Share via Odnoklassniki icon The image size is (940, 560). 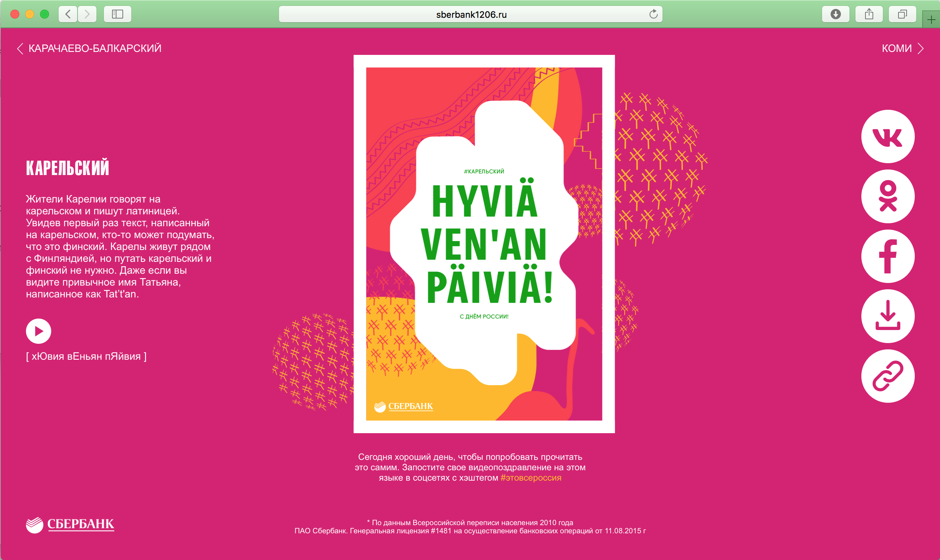coord(888,196)
